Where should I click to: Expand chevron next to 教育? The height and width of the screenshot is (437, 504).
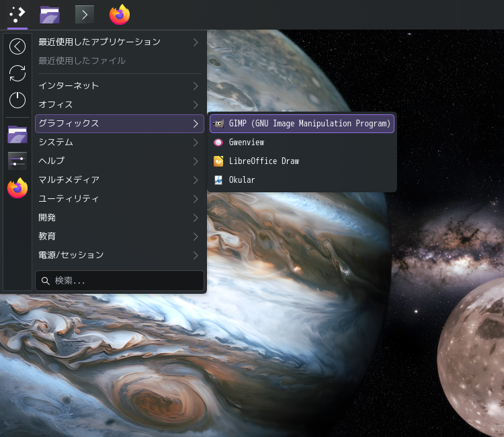pyautogui.click(x=196, y=237)
